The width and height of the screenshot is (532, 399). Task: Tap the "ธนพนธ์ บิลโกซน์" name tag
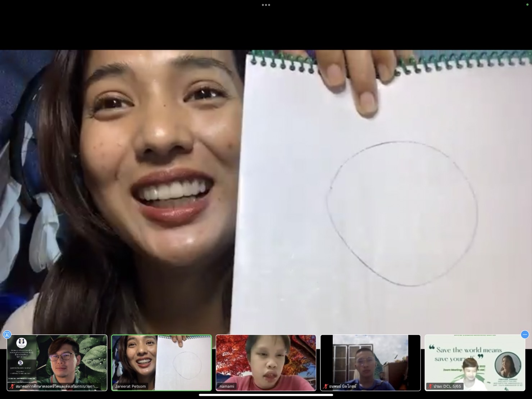(x=342, y=386)
